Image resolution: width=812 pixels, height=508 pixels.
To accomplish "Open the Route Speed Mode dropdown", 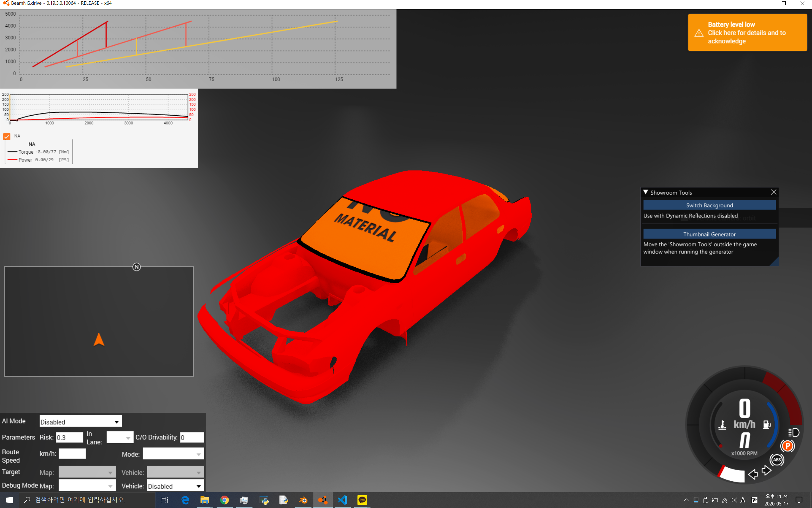I will pos(173,454).
